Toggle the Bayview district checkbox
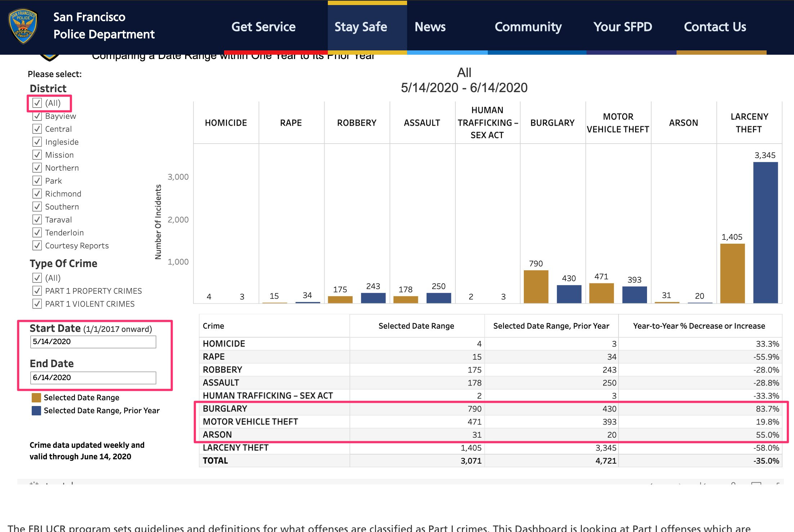Image resolution: width=794 pixels, height=532 pixels. click(x=37, y=116)
